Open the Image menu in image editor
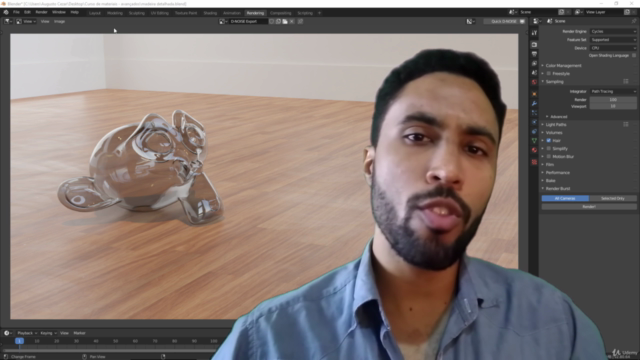This screenshot has width=640, height=360. 60,21
